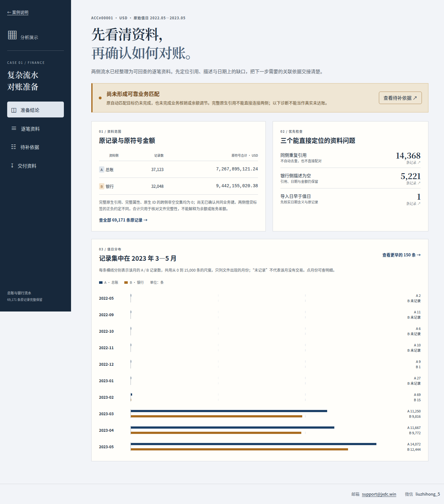Click the 分析演示 grid logo icon
The image size is (444, 504).
[12, 35]
